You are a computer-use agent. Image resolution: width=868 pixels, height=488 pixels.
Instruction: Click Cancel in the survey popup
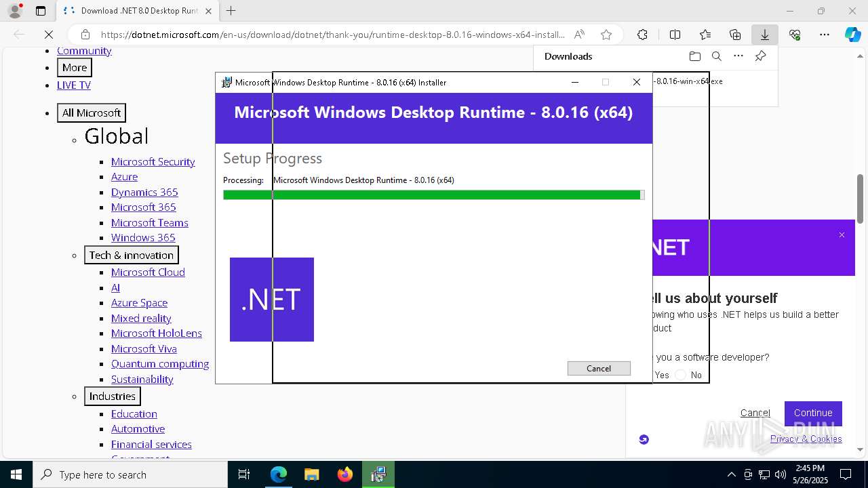point(755,413)
